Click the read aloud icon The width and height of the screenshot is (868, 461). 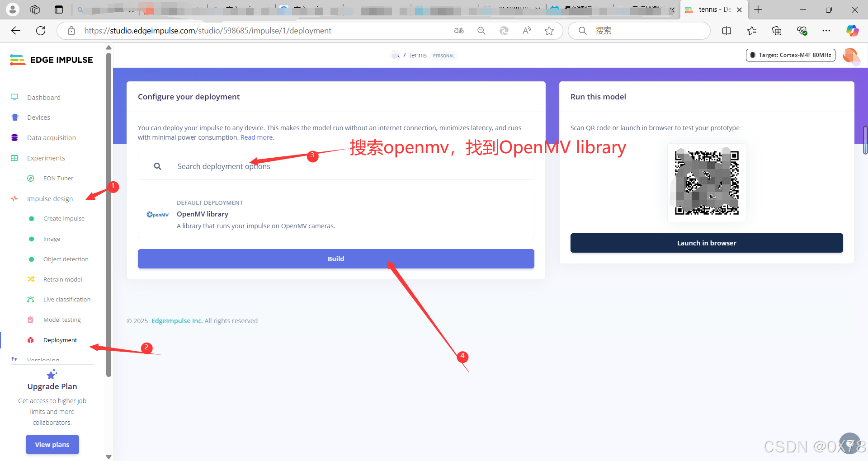pyautogui.click(x=527, y=31)
